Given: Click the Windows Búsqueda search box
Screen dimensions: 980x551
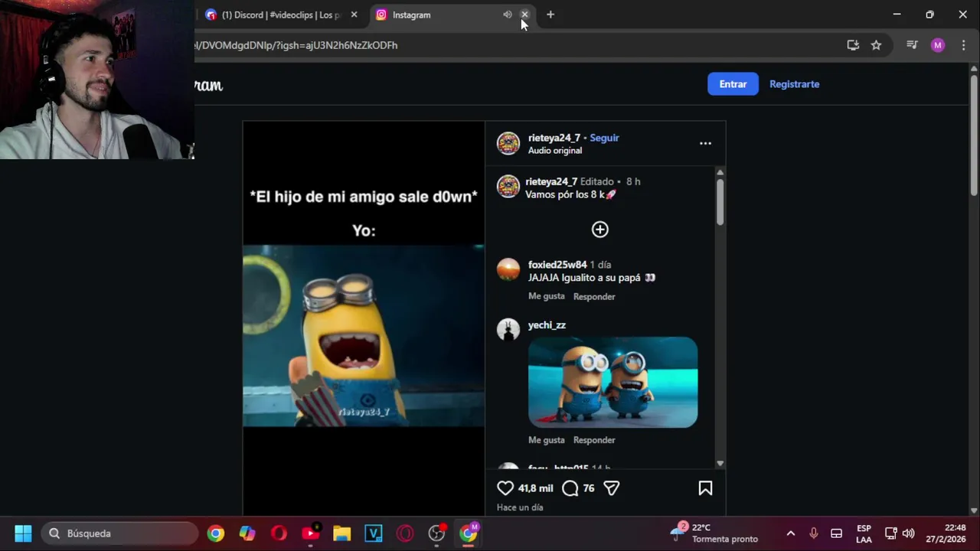Looking at the screenshot, I should (x=119, y=533).
